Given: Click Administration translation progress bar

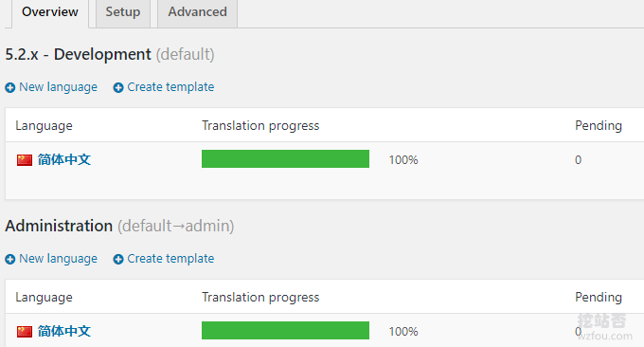Looking at the screenshot, I should coord(285,331).
